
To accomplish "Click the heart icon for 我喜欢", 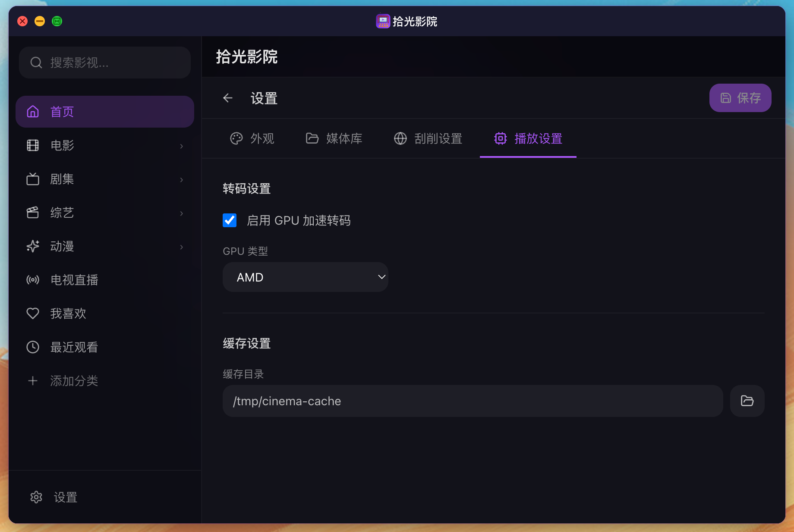I will pyautogui.click(x=33, y=313).
